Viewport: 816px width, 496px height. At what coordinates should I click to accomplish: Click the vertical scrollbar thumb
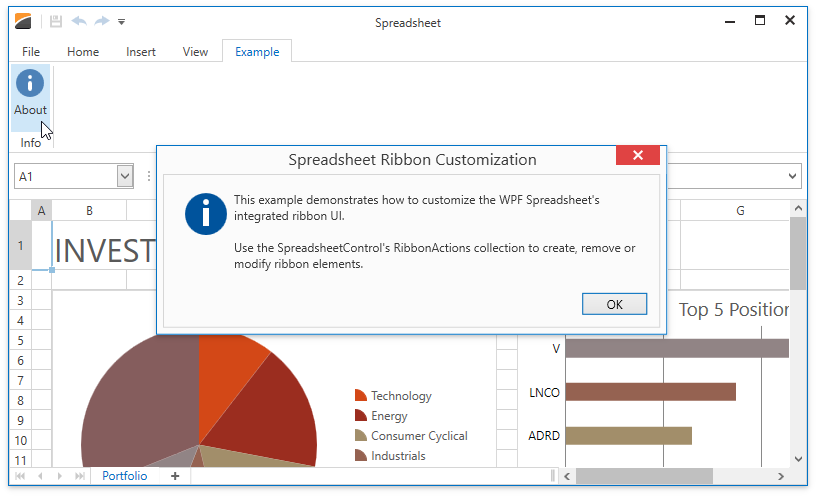[x=798, y=253]
